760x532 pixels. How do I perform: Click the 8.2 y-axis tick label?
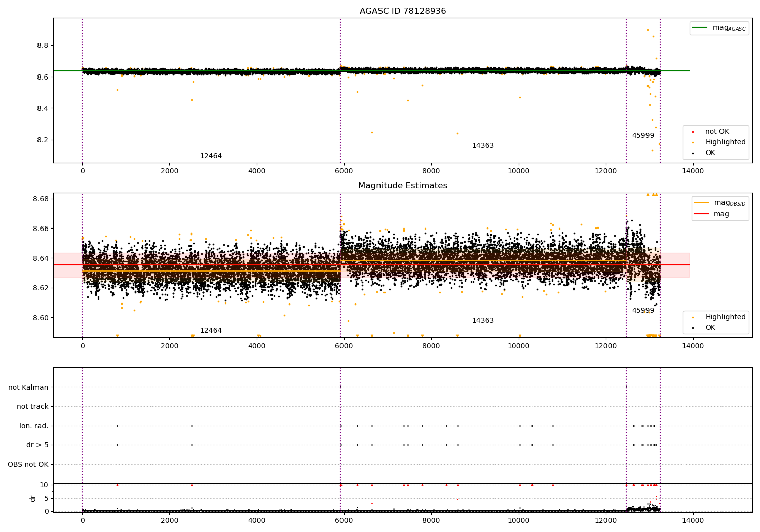click(43, 140)
